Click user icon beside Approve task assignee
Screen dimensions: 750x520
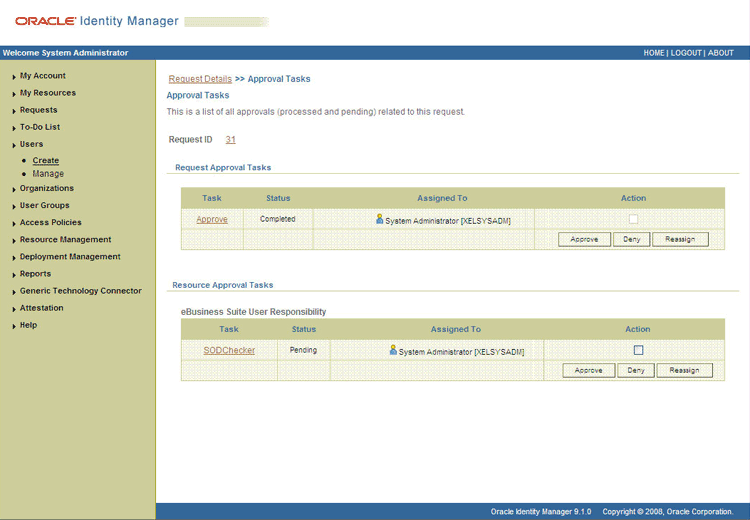[x=379, y=219]
